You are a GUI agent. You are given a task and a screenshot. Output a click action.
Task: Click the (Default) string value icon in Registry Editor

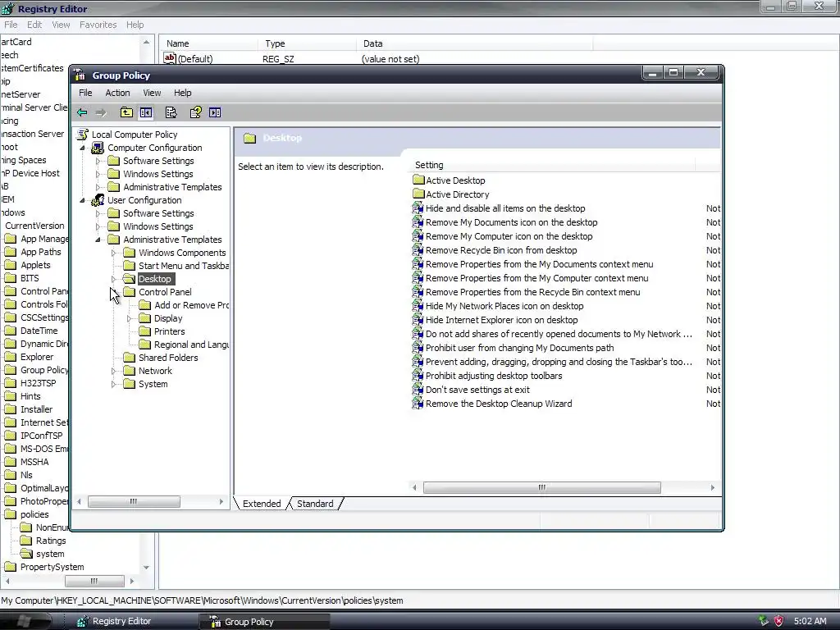pyautogui.click(x=170, y=58)
